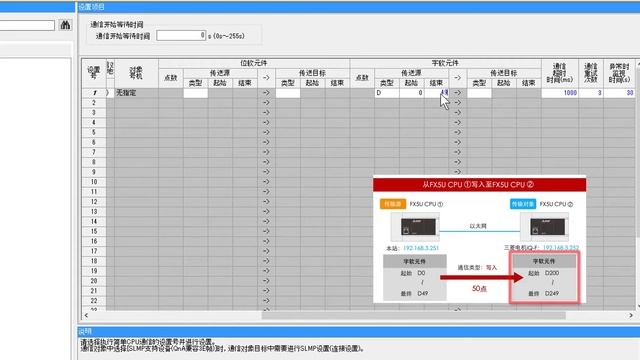Screen dimensions: 640x360
Task: Select setting row number 11
Action: coord(94,191)
